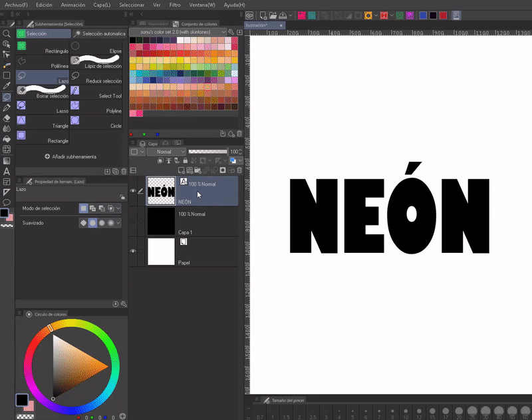Image resolution: width=532 pixels, height=420 pixels.
Task: Select the Blend tool in left toolbar
Action: tap(7, 128)
